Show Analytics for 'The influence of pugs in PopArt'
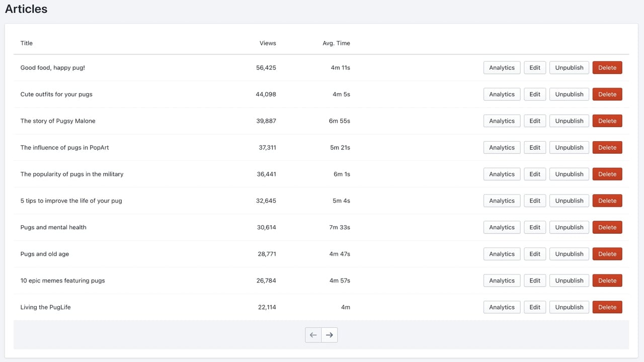 coord(502,148)
